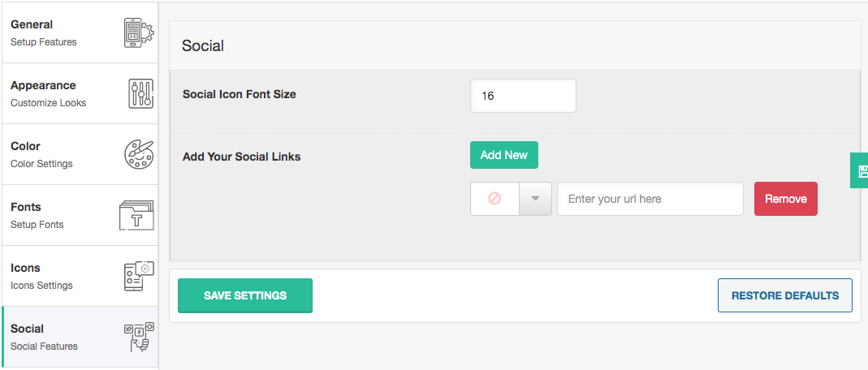Click the Save Settings button
The width and height of the screenshot is (868, 370).
click(x=245, y=295)
